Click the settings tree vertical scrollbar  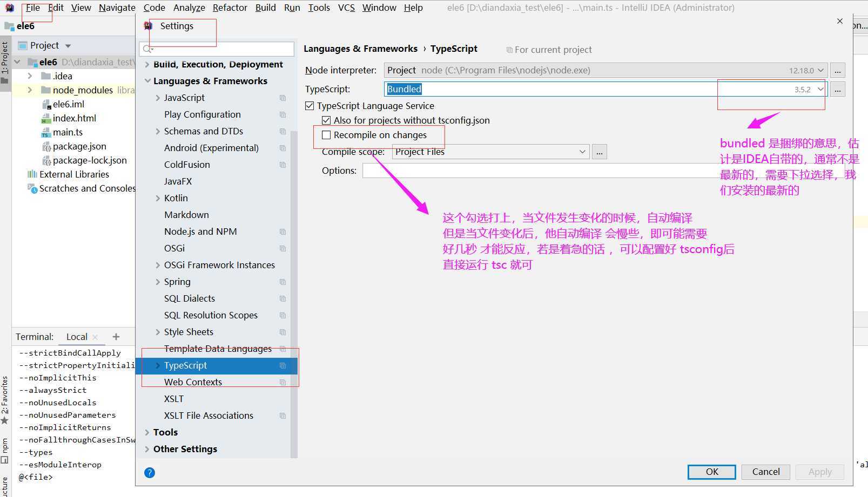tap(294, 294)
